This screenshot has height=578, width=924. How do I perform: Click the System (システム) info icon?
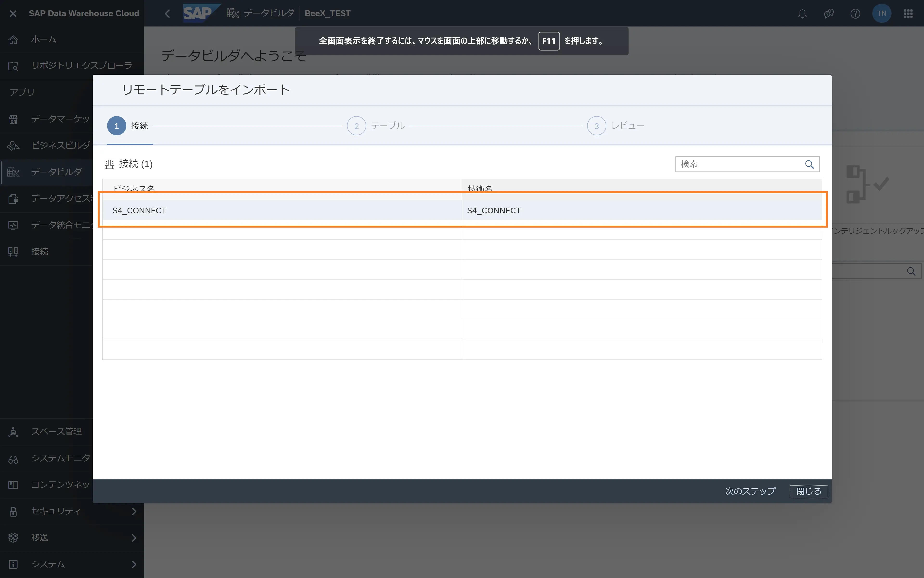click(x=13, y=564)
